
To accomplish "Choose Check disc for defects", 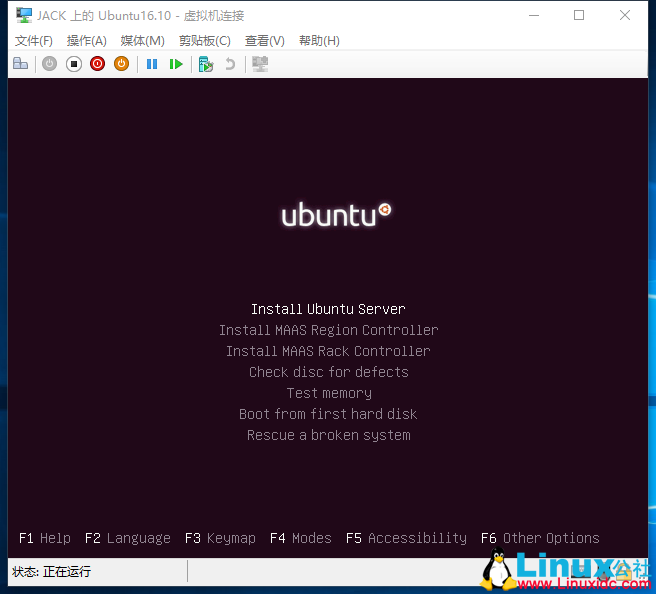I will pos(329,372).
